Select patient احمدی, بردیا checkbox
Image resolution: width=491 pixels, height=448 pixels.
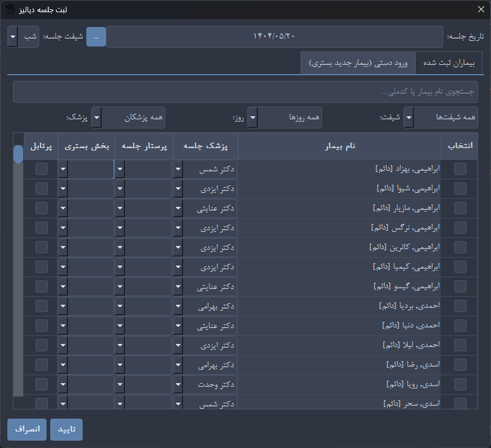pyautogui.click(x=460, y=306)
